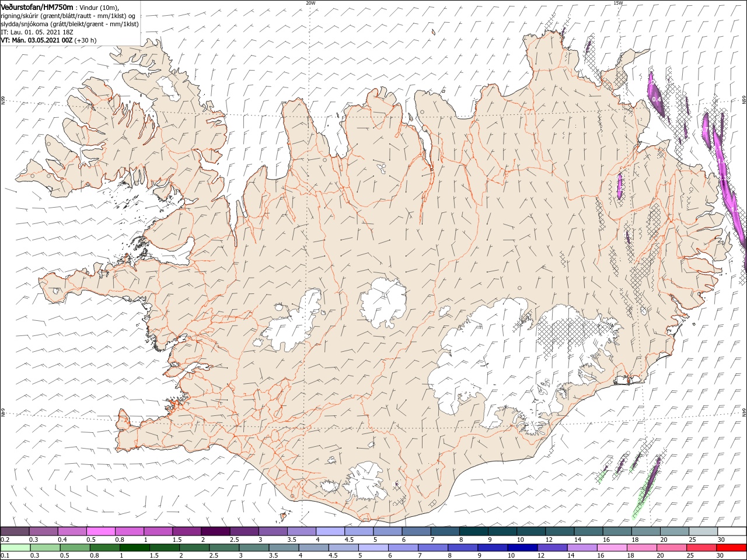Select lower legend red swatch between 25 and 30
This screenshot has width=747, height=560.
click(x=700, y=548)
